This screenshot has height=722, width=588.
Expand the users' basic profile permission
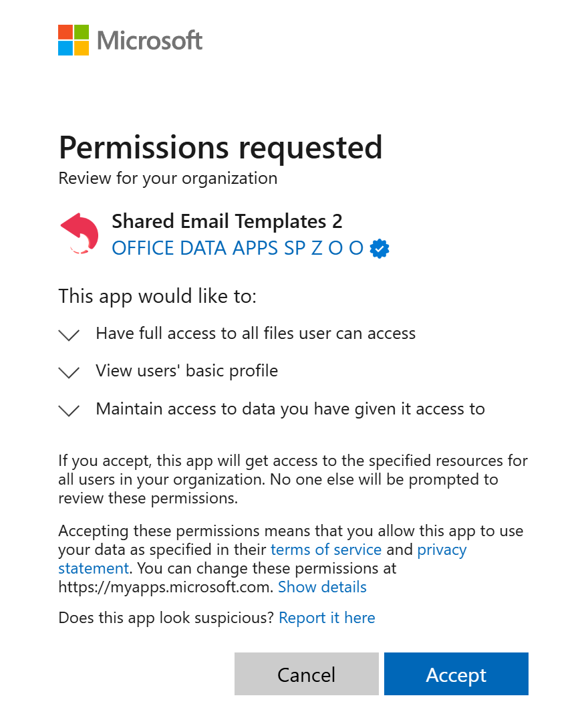(x=69, y=372)
